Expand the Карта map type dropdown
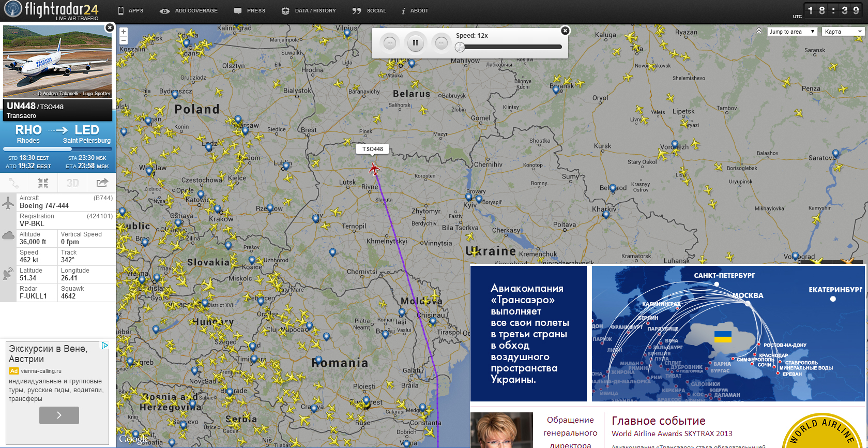Image resolution: width=868 pixels, height=448 pixels. click(x=843, y=32)
